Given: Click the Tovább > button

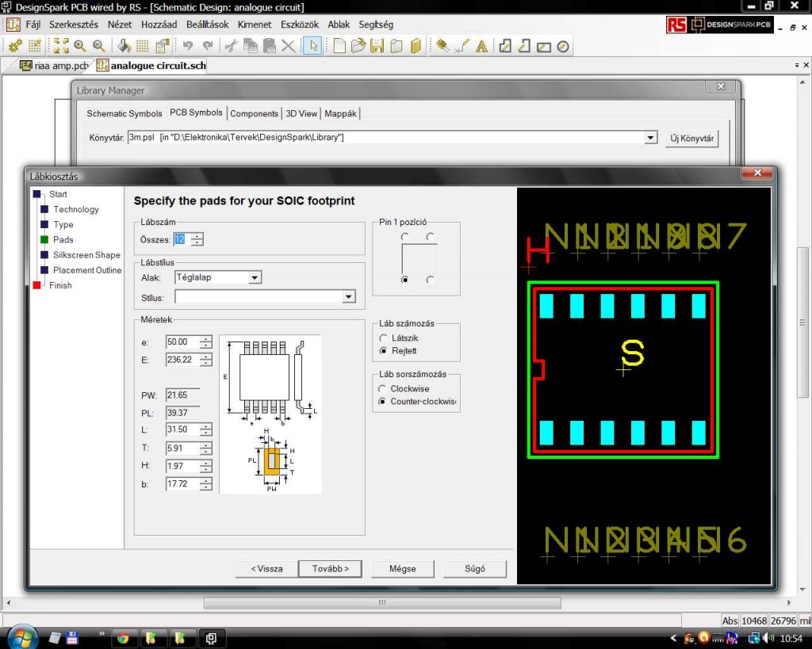Looking at the screenshot, I should (x=330, y=568).
